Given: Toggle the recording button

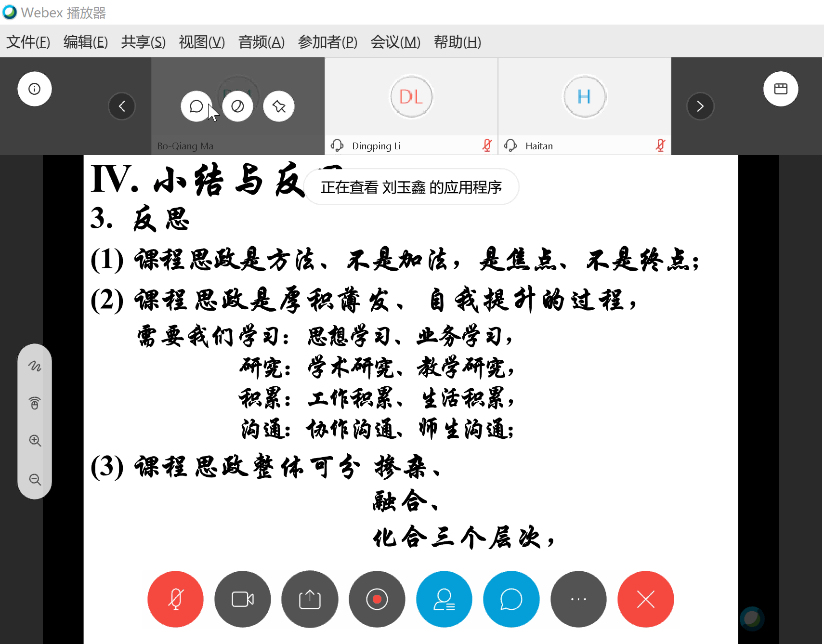Looking at the screenshot, I should click(x=377, y=599).
